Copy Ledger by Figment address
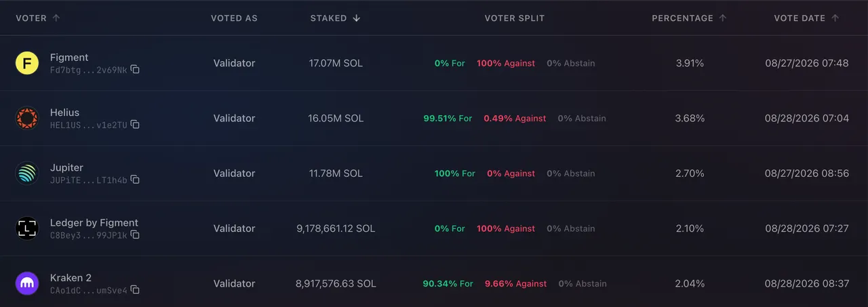Screen dimensions: 868x307 [x=135, y=234]
